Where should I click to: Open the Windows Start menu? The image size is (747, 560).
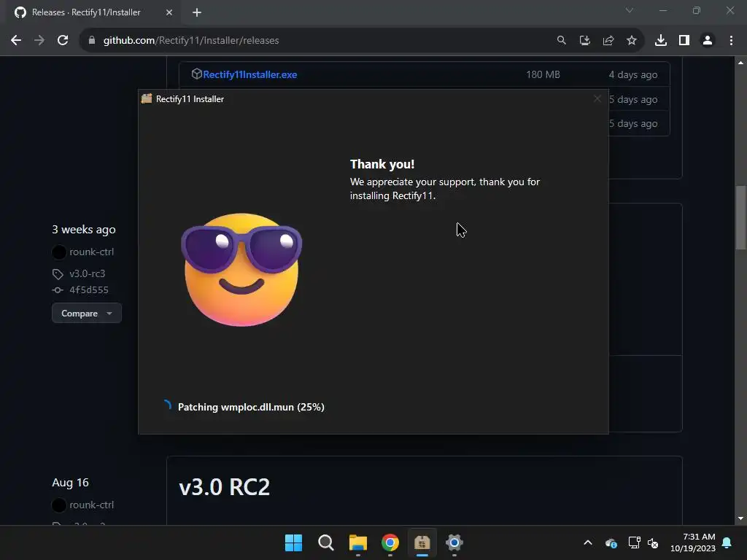click(x=293, y=542)
